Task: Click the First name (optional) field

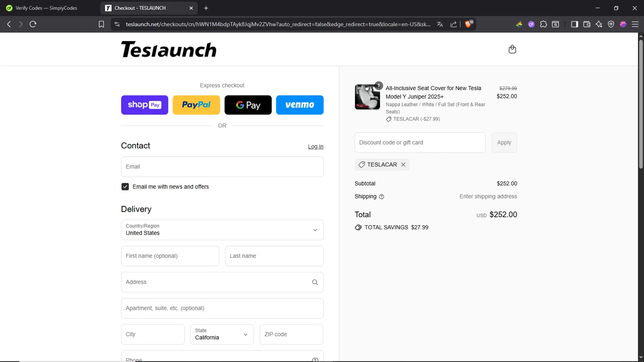Action: [170, 256]
